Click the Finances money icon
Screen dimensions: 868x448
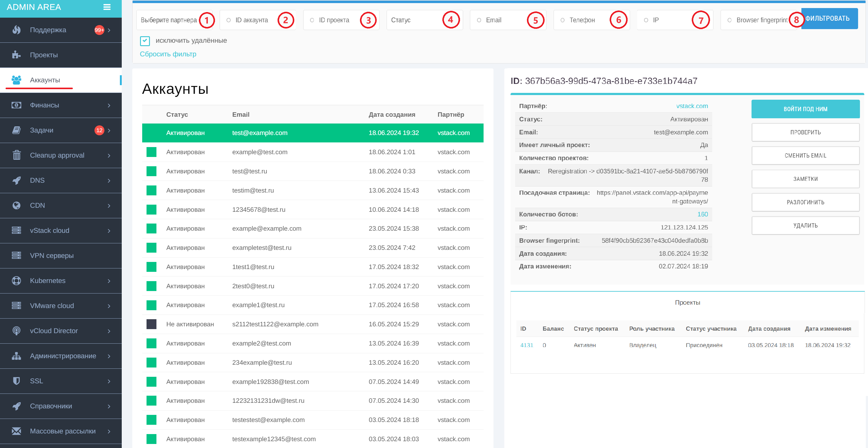(16, 105)
